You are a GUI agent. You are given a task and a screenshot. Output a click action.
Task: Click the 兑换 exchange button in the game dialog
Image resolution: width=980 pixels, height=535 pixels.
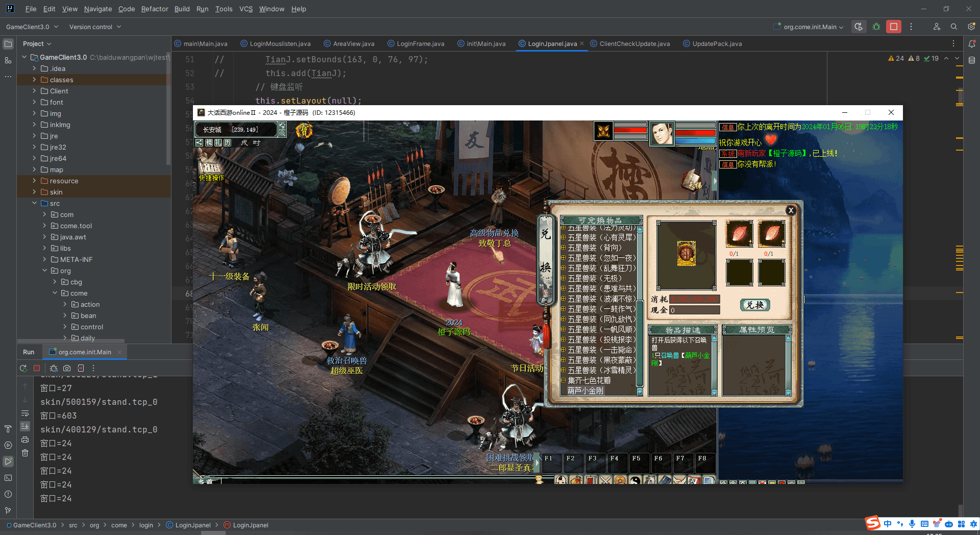point(754,305)
